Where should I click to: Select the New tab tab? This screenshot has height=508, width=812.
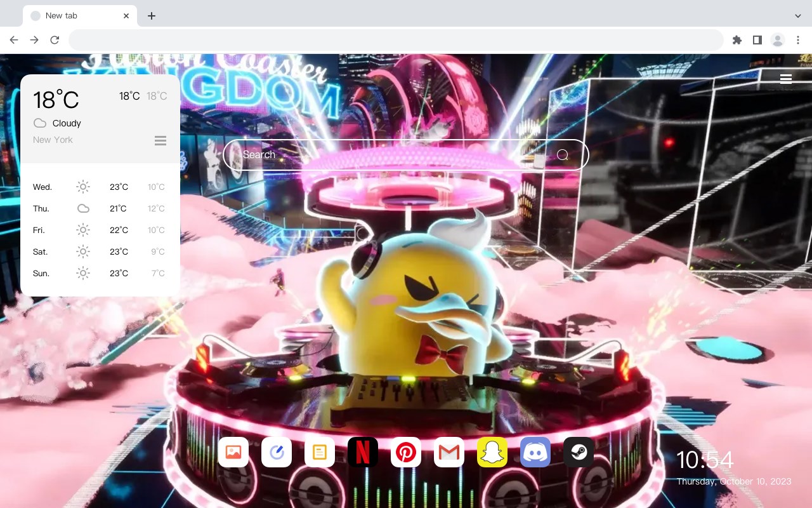80,16
